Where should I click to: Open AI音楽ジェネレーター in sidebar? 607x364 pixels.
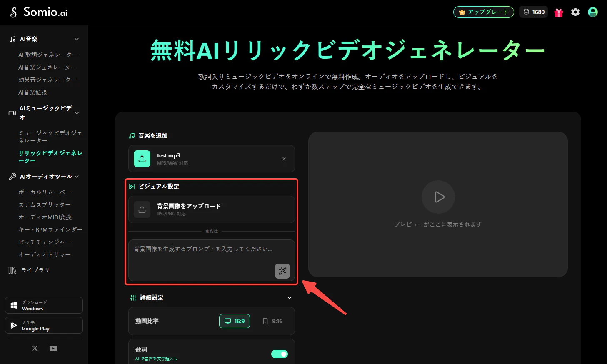[x=47, y=67]
